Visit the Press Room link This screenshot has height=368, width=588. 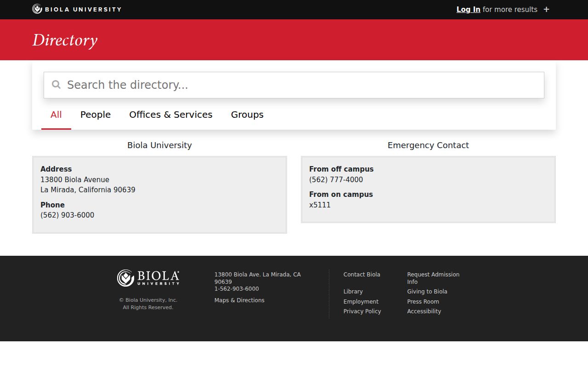(x=423, y=301)
